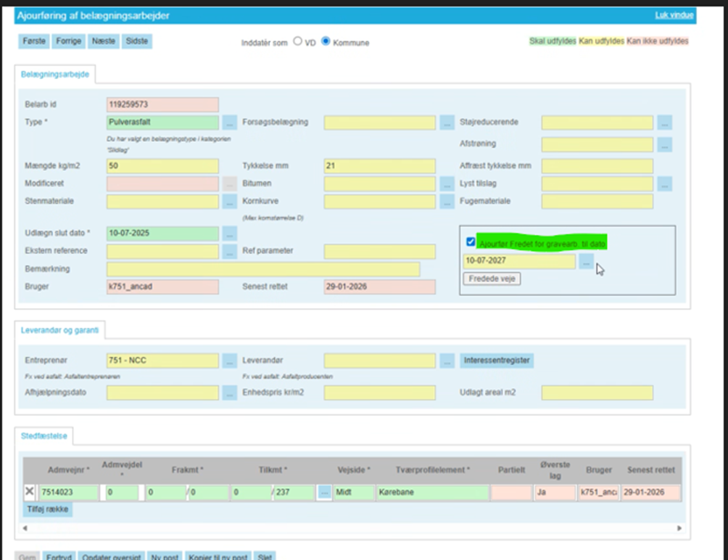Uncheck Ajourfør Fredet for gravearb. checkbox
Screen dimensions: 728x560
pyautogui.click(x=471, y=242)
